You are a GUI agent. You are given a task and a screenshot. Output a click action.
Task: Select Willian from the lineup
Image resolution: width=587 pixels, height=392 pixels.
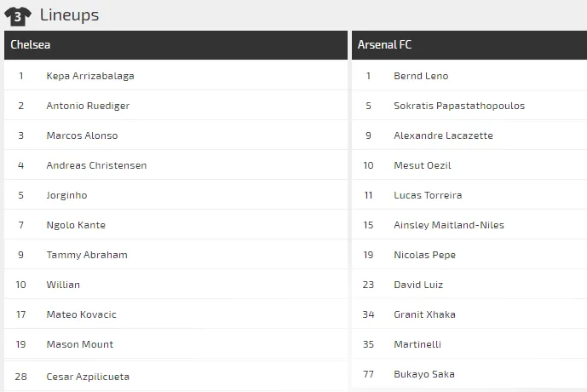[63, 285]
